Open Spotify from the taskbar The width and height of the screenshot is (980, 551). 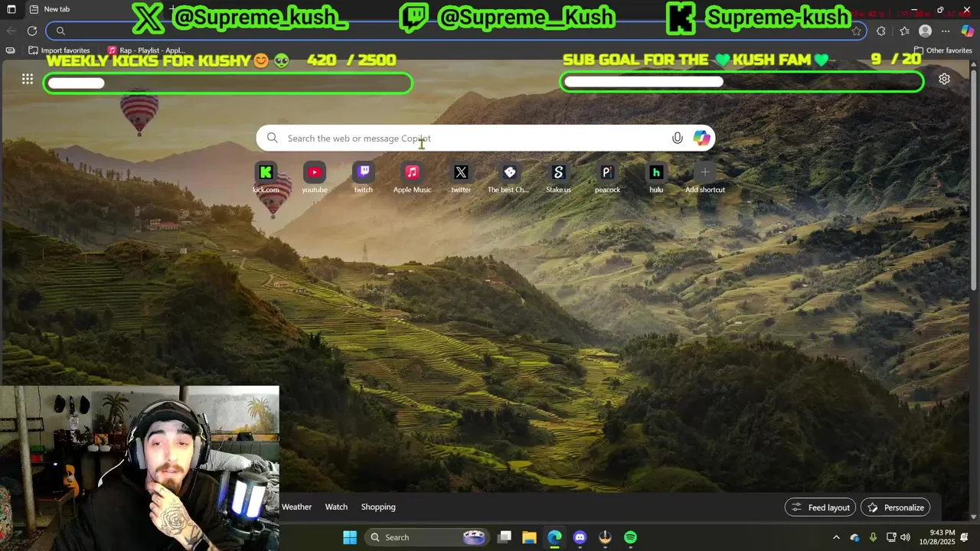click(630, 537)
